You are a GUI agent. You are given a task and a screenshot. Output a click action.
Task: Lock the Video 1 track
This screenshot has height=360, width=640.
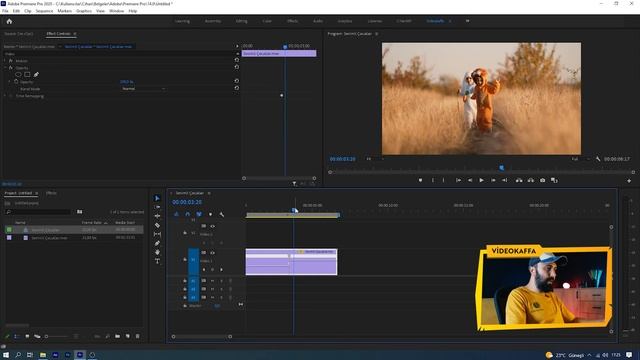pos(185,260)
